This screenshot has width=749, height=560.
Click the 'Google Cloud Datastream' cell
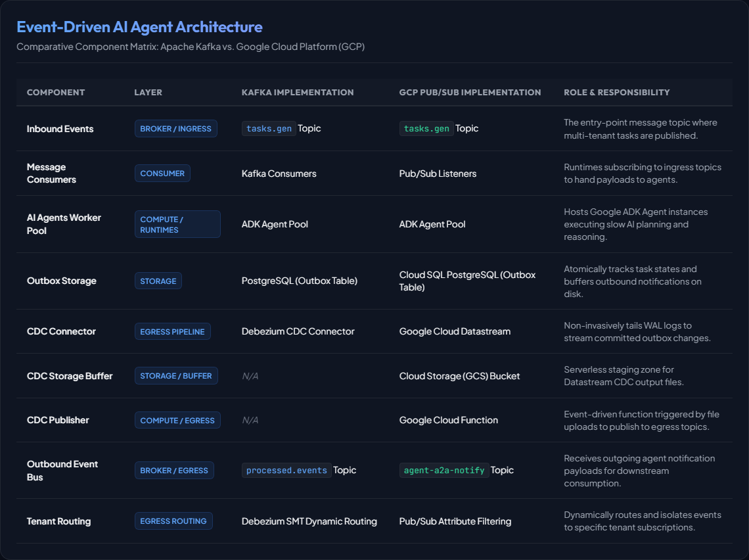coord(455,331)
